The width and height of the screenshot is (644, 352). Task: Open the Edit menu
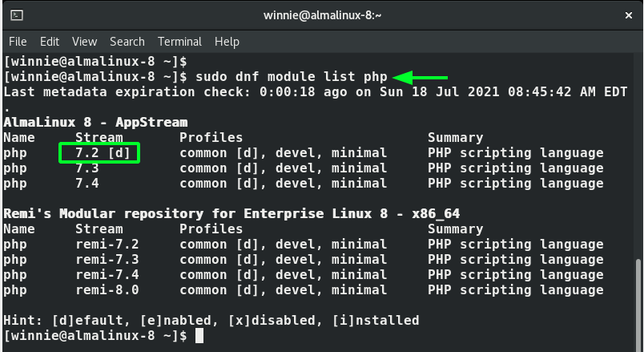click(x=50, y=42)
